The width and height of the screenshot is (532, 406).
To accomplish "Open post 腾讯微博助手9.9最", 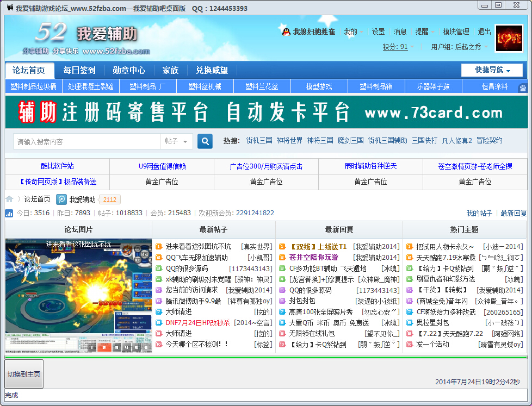I will [193, 301].
